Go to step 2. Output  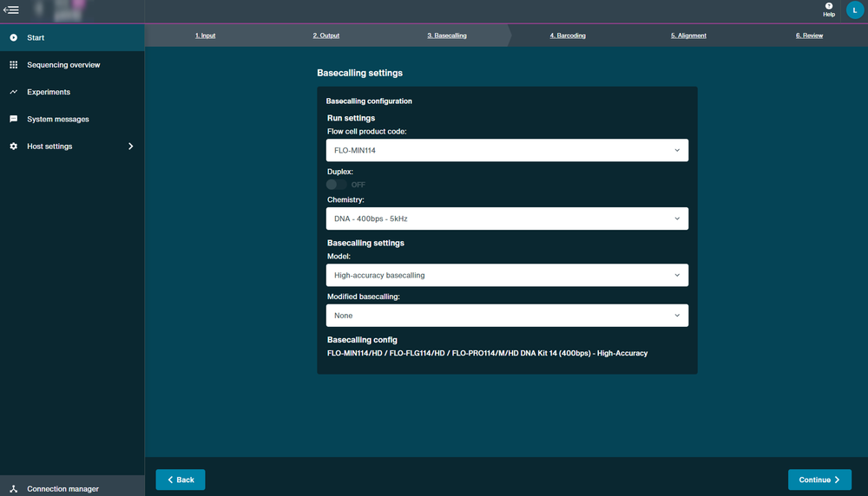326,36
